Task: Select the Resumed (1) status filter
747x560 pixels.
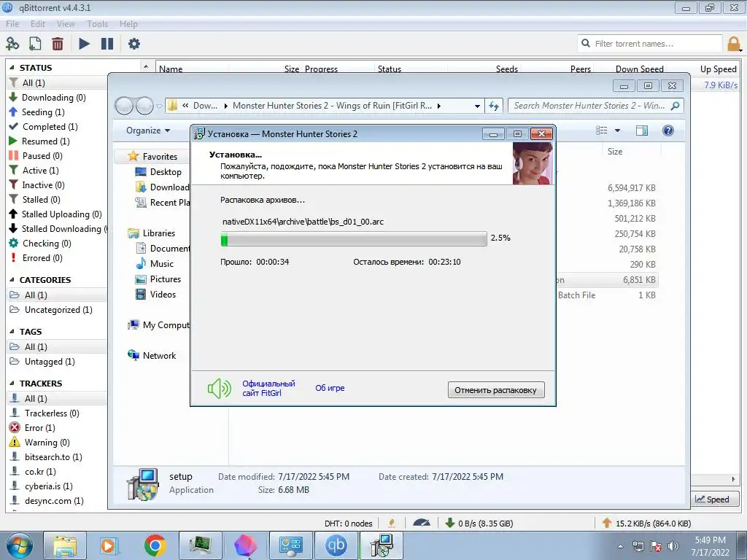Action: [45, 141]
